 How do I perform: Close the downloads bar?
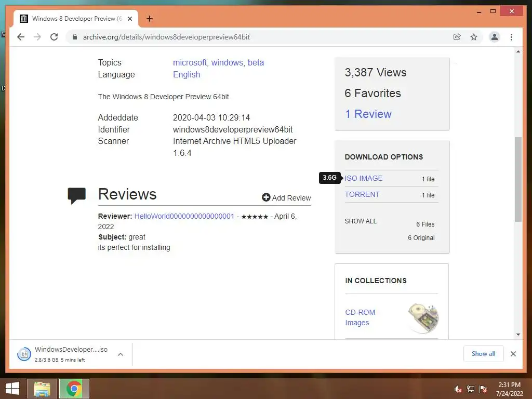513,354
